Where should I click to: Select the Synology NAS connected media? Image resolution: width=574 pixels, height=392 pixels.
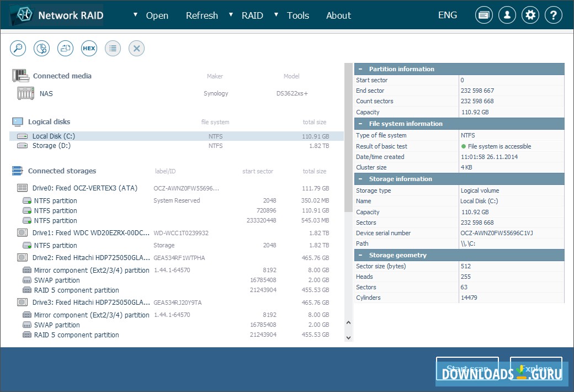(x=46, y=94)
